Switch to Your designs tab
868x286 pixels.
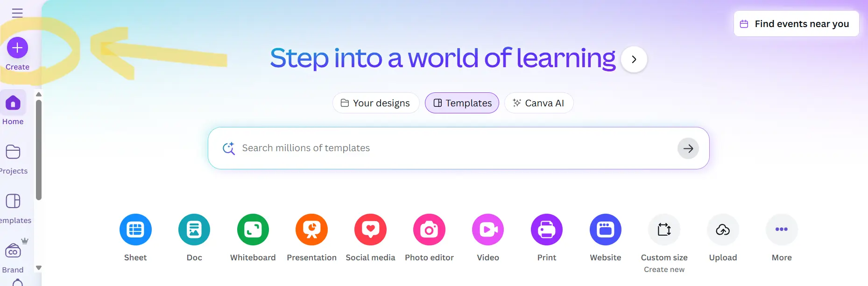375,103
